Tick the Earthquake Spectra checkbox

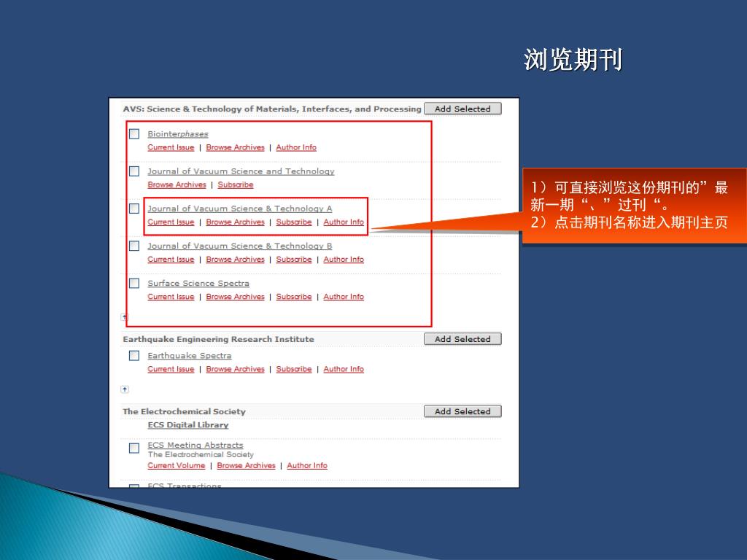click(x=134, y=356)
